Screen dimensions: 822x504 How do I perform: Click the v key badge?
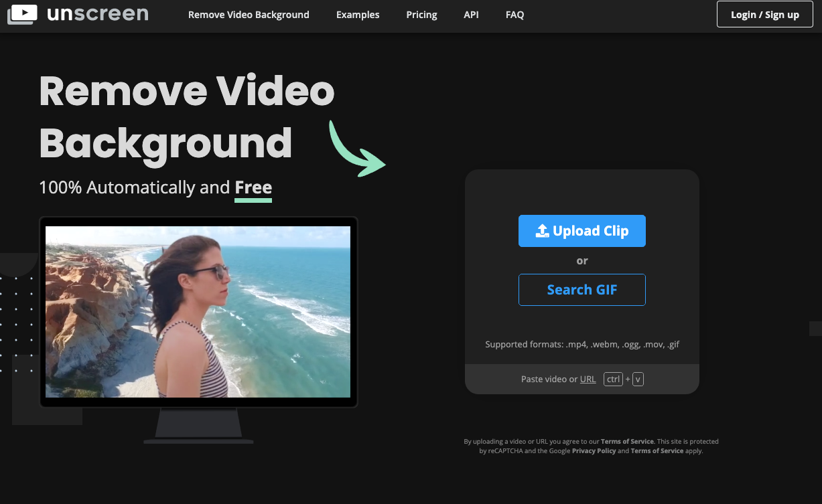[x=638, y=380]
